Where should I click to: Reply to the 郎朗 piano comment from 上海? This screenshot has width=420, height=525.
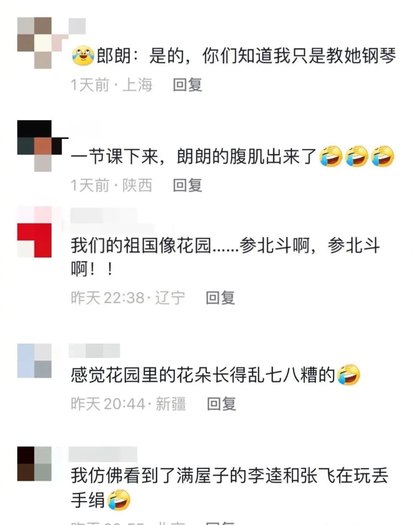pos(187,85)
